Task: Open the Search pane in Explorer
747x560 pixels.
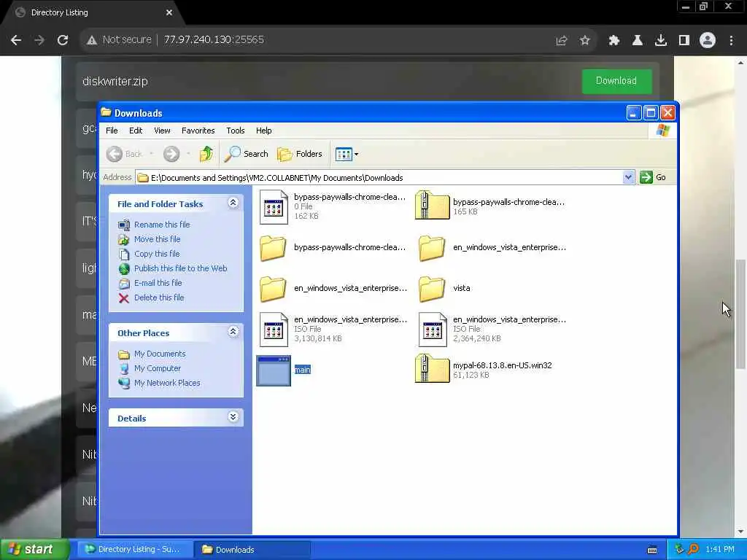Action: point(246,154)
